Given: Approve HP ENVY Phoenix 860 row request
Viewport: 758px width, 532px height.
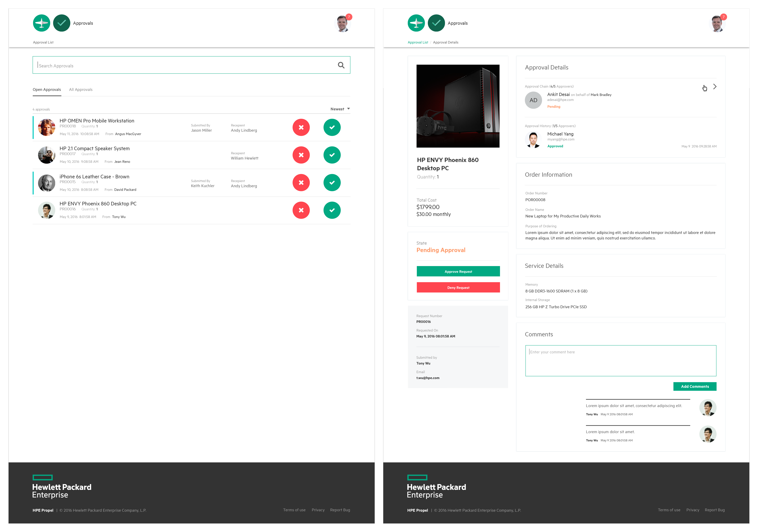Looking at the screenshot, I should pos(332,210).
